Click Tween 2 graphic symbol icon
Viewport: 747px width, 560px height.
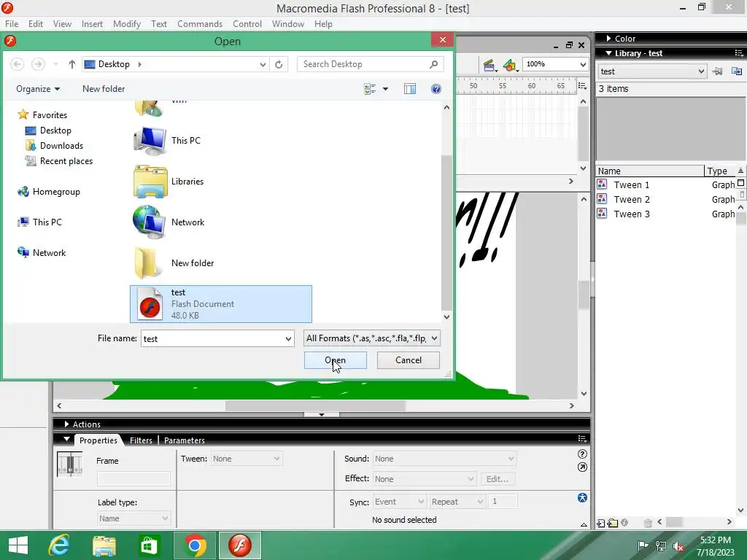point(602,199)
